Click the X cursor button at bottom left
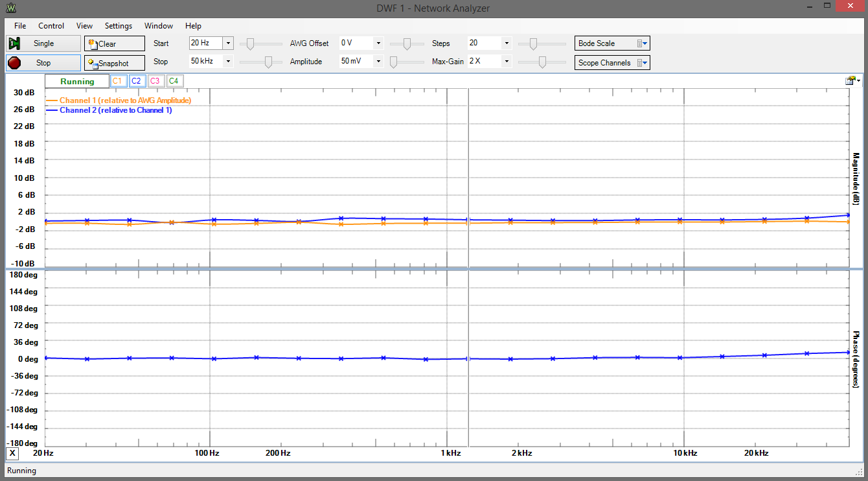The image size is (868, 481). [x=13, y=453]
